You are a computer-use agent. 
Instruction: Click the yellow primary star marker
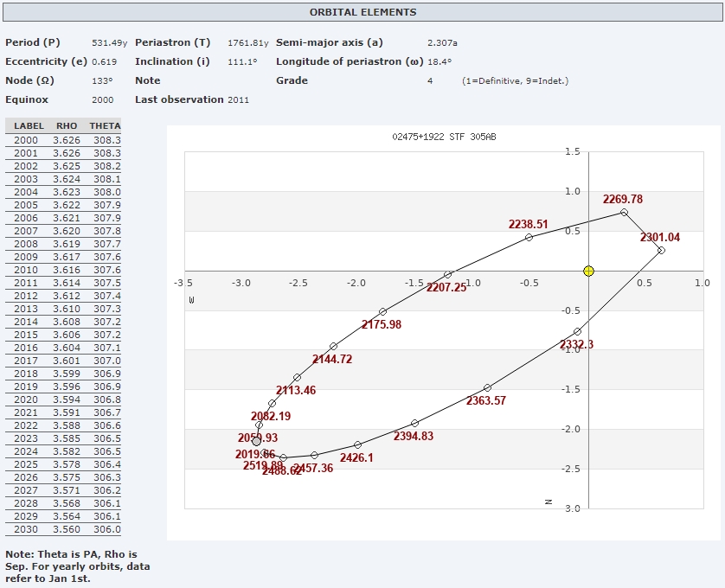click(588, 271)
